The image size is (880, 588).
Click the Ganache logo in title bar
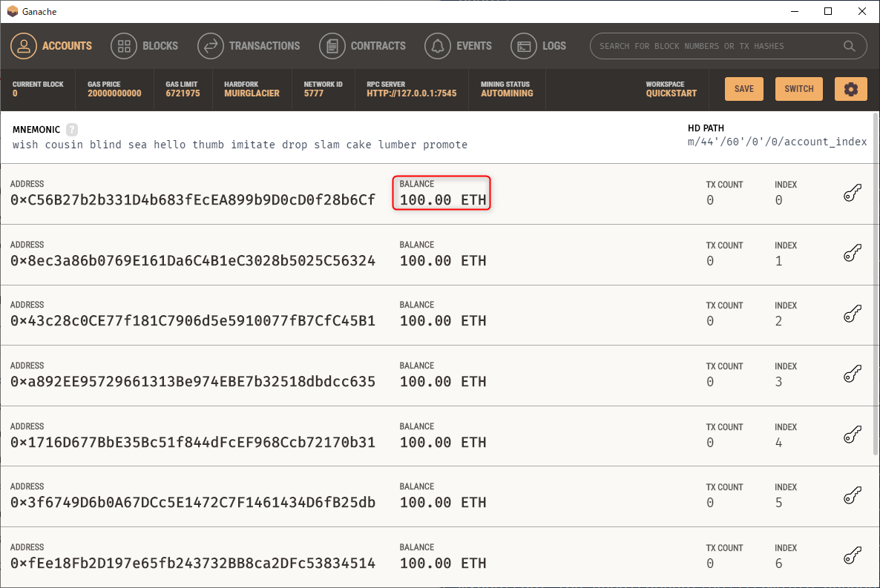pos(12,11)
